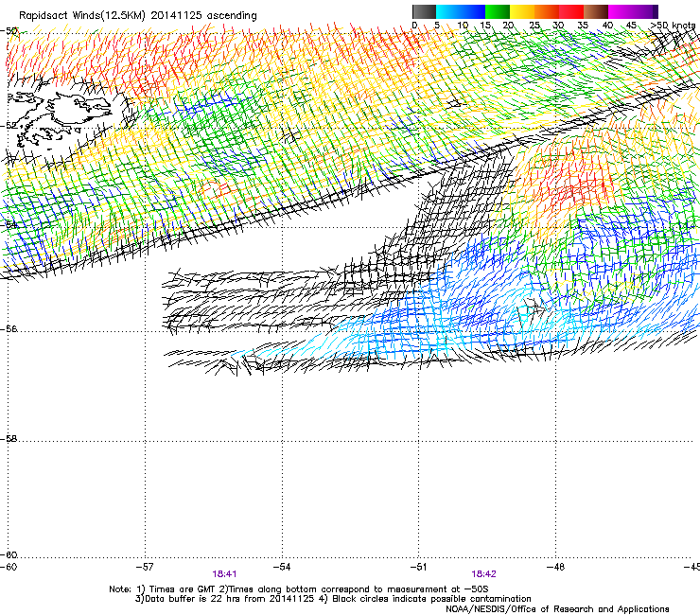Click the '-52' latitude axis label
The height and width of the screenshot is (615, 700).
[9, 126]
